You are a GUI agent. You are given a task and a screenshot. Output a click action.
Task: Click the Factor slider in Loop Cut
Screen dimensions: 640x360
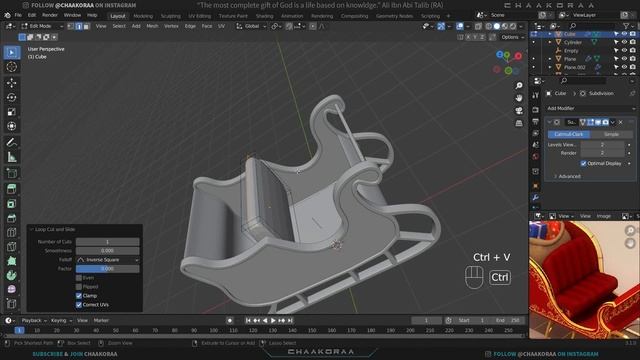click(107, 269)
